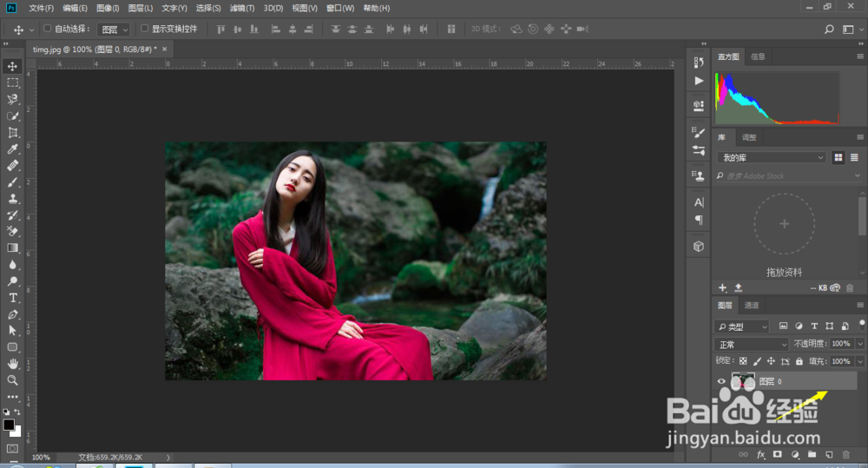Expand the 不透明度 opacity dropdown arrow
This screenshot has height=468, width=868.
click(859, 344)
